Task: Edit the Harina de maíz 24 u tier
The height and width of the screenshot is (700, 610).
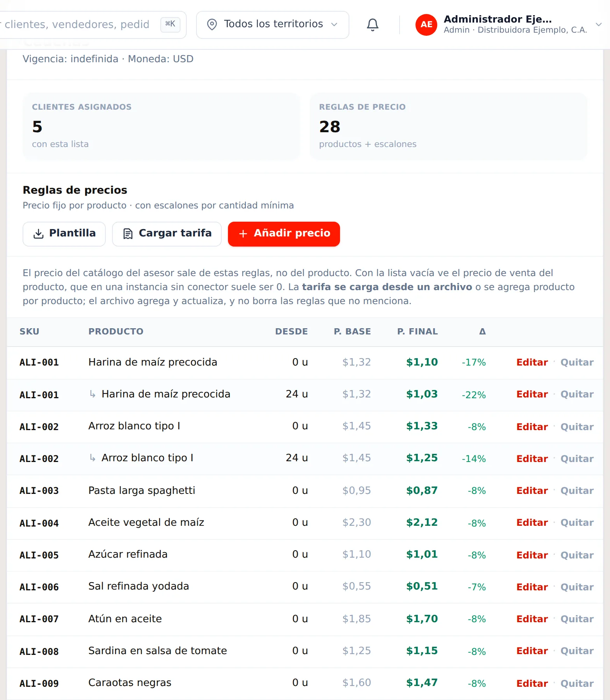Action: 532,394
